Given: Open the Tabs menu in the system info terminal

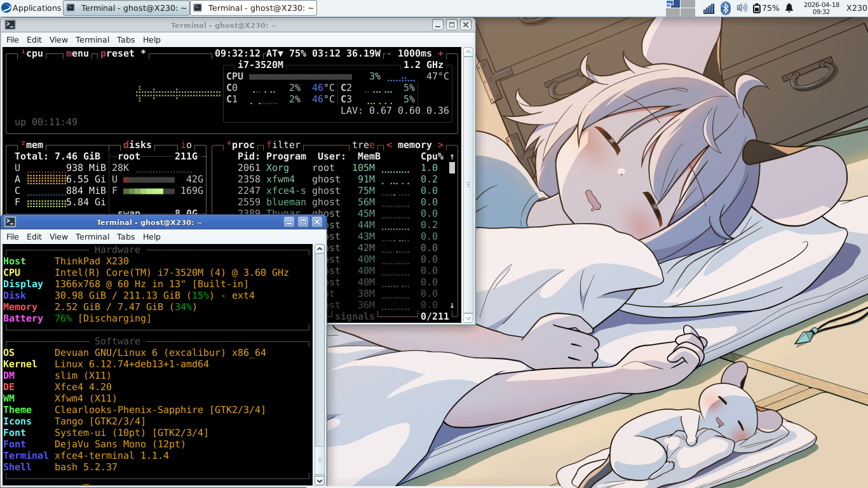Looking at the screenshot, I should pos(126,236).
